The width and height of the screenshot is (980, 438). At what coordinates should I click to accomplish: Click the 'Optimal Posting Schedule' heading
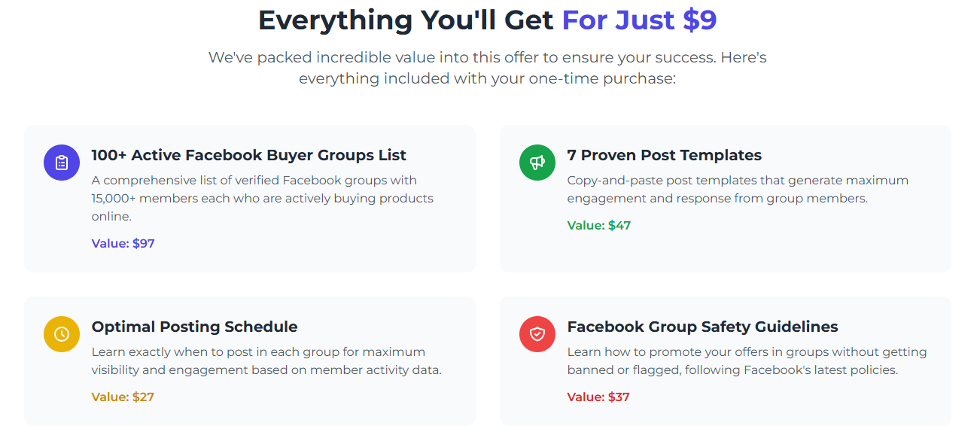pos(194,327)
